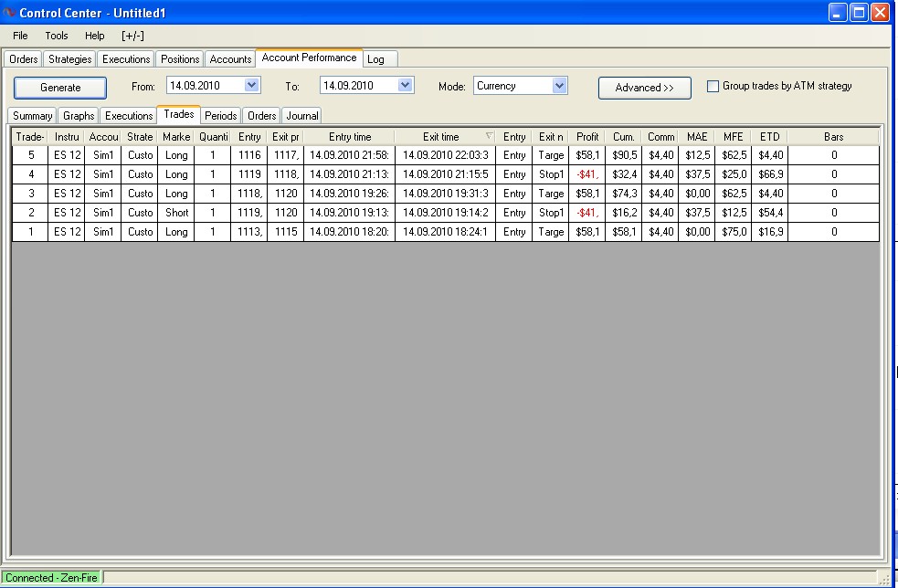Select trade row number 5

click(31, 155)
